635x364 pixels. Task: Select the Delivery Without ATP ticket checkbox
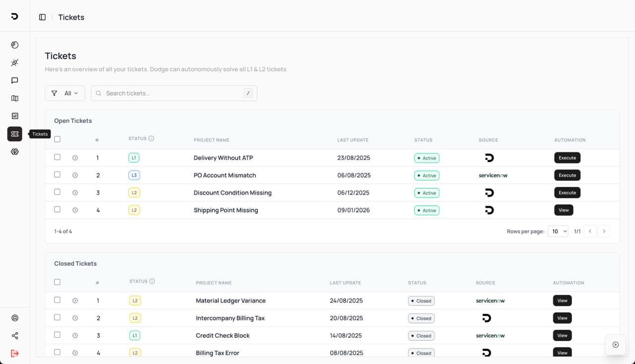click(57, 157)
